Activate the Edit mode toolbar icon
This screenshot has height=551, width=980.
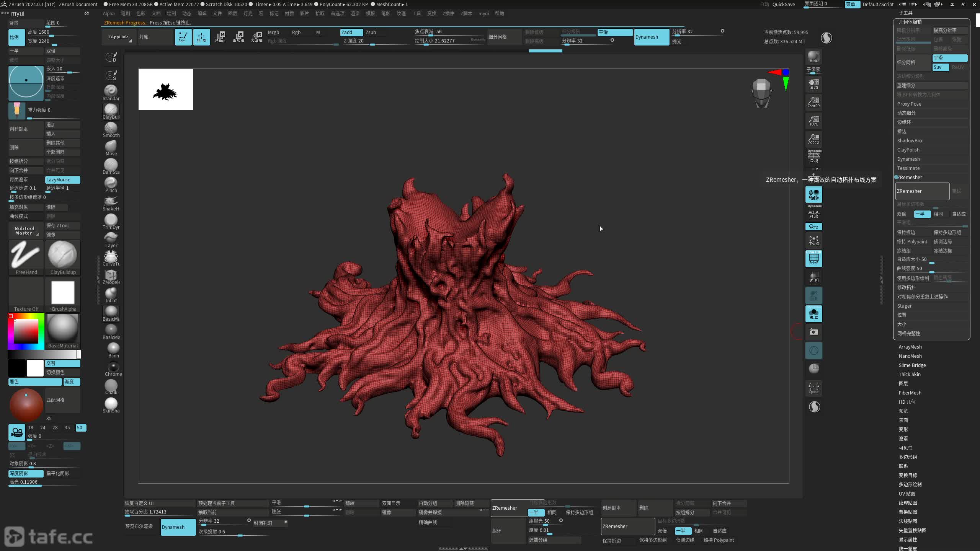coord(183,37)
